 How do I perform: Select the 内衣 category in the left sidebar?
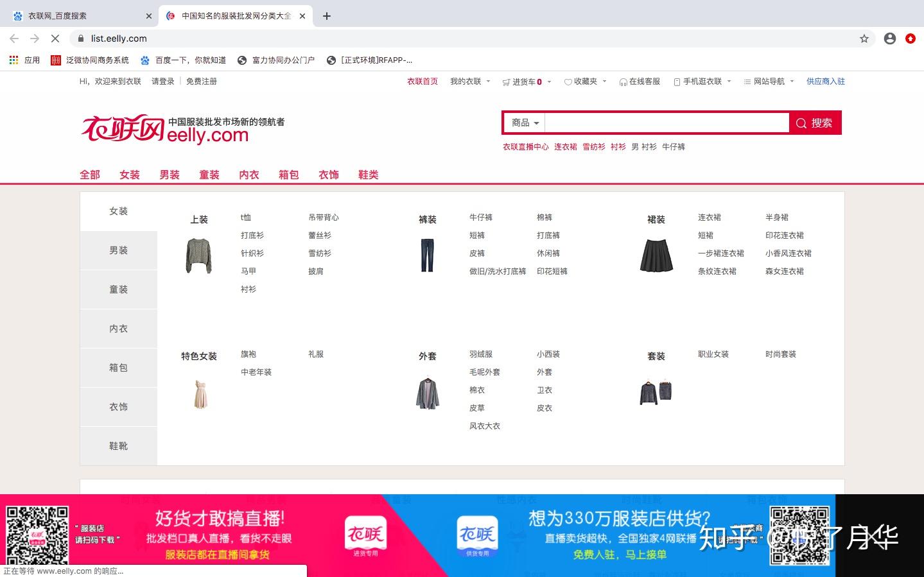(118, 328)
